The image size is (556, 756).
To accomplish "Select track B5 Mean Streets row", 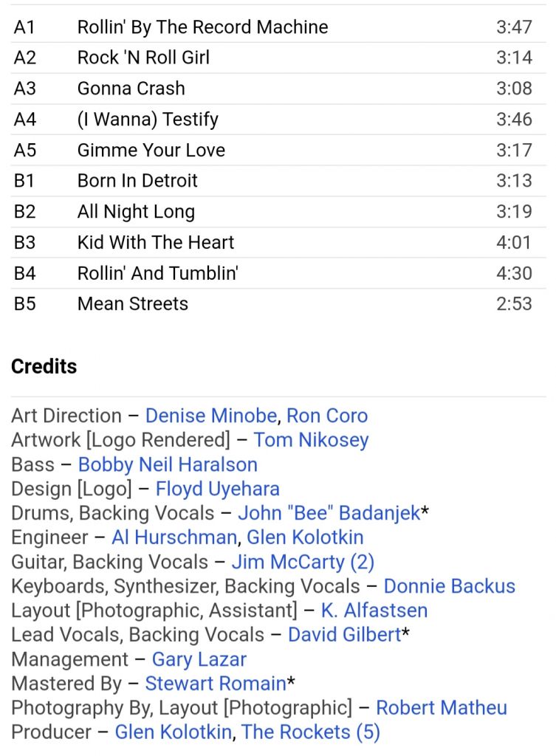I will click(278, 303).
